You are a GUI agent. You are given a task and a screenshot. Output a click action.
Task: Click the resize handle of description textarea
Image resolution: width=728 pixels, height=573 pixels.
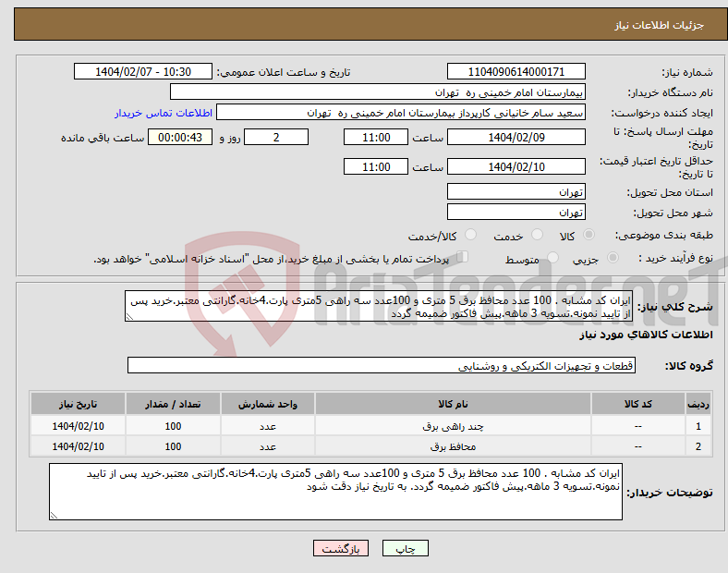coord(129,317)
